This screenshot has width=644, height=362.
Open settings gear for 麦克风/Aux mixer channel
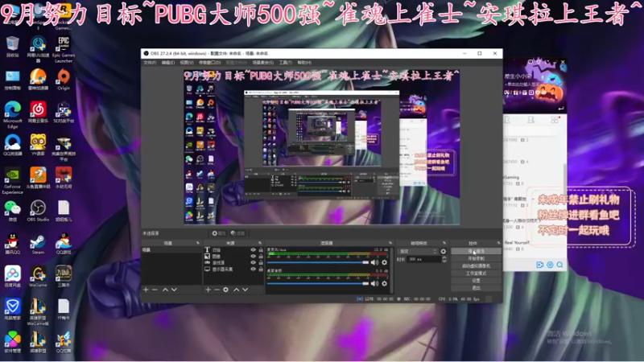pos(385,262)
